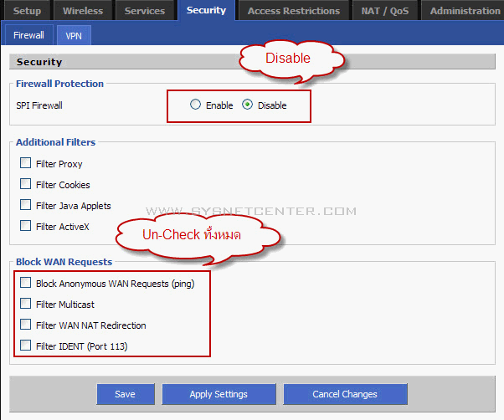
Task: Toggle the Filter ActiveX checkbox
Action: [25, 226]
